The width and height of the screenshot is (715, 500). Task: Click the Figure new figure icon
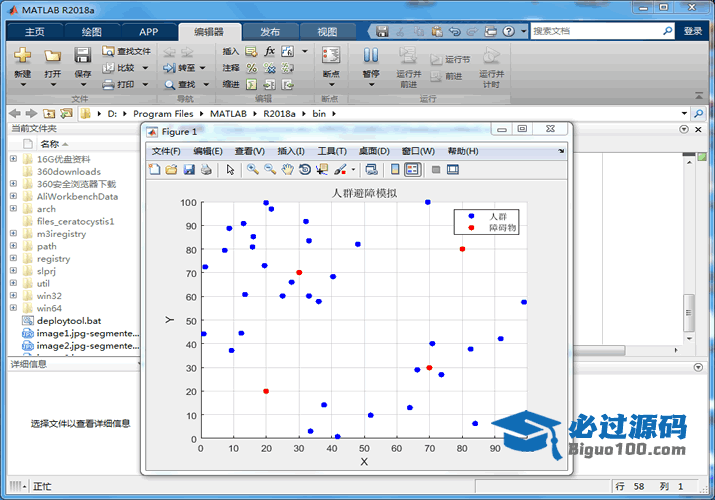(x=155, y=170)
